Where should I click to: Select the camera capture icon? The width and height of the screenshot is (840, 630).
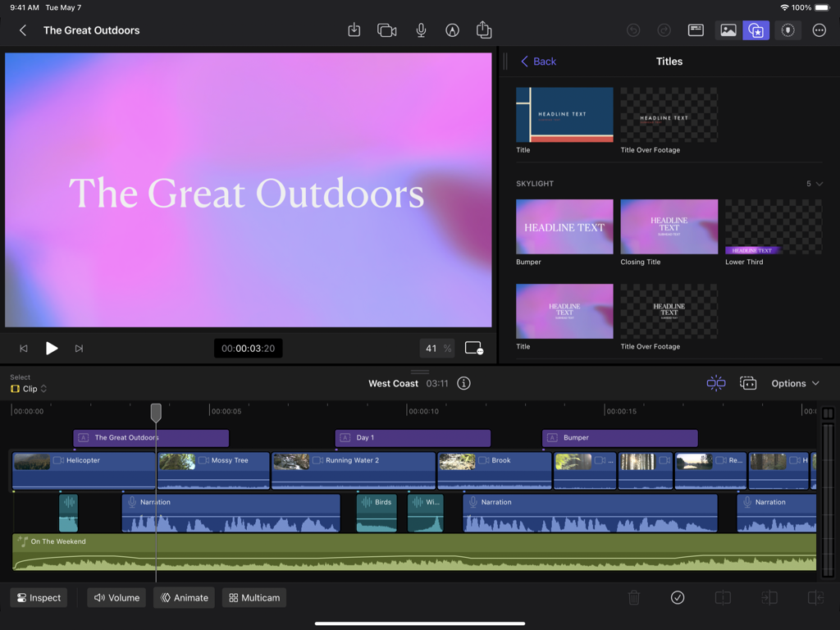[386, 30]
